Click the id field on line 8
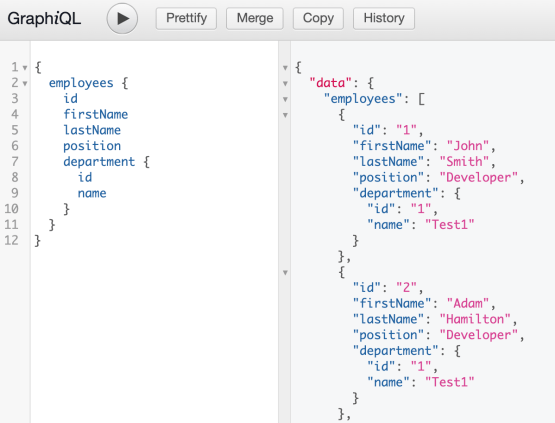 85,177
